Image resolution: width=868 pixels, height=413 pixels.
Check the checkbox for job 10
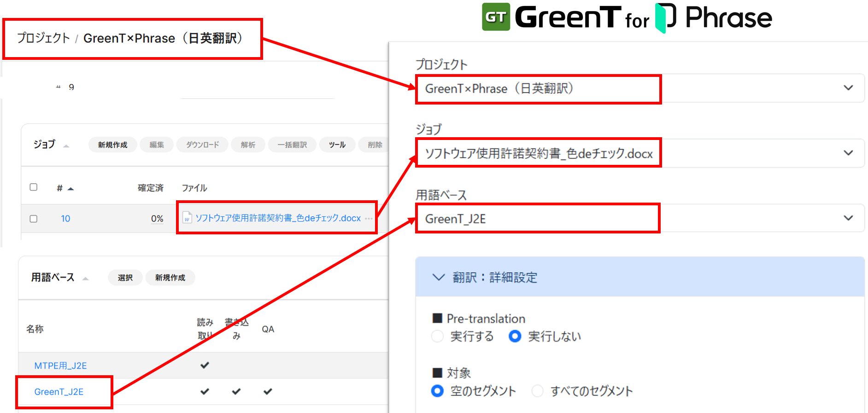point(34,219)
